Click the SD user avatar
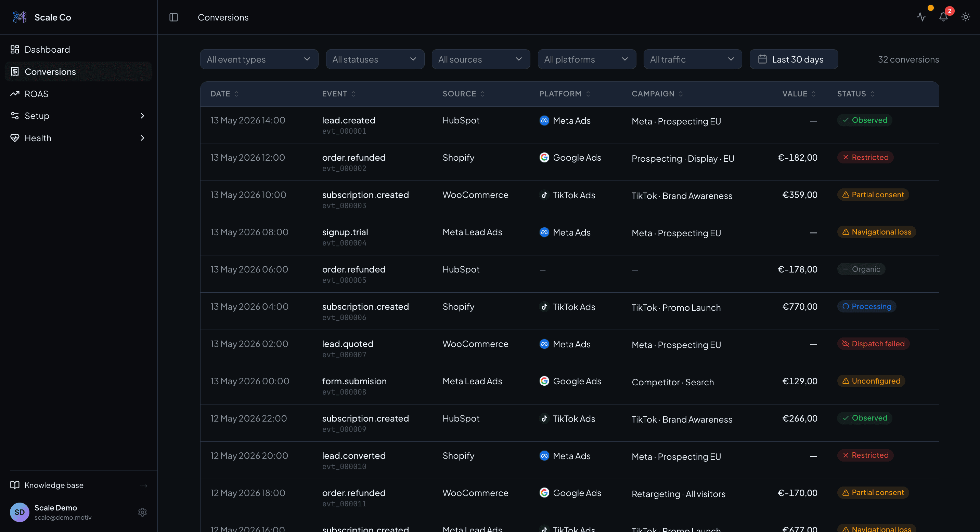Viewport: 980px width, 532px height. pos(20,512)
